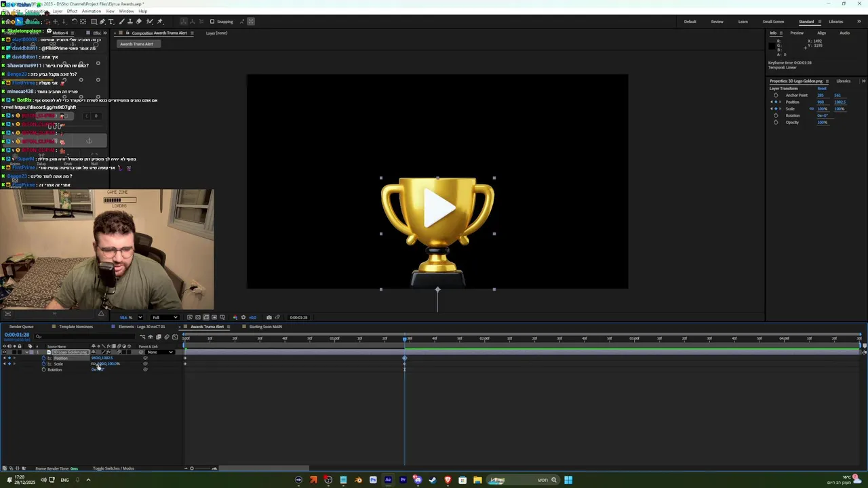This screenshot has width=868, height=488.
Task: Toggle the Rotation stopwatch in the timeline
Action: pyautogui.click(x=43, y=369)
